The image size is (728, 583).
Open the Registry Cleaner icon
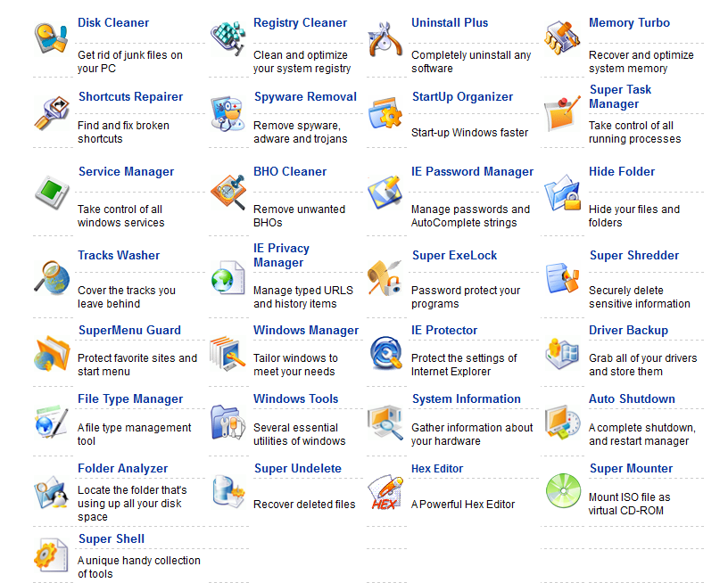point(227,38)
